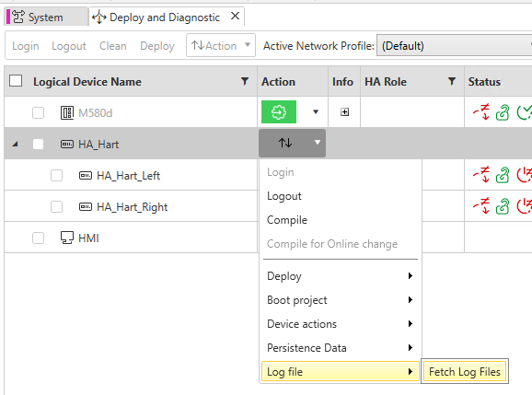Expand the Device actions submenu

(x=341, y=324)
